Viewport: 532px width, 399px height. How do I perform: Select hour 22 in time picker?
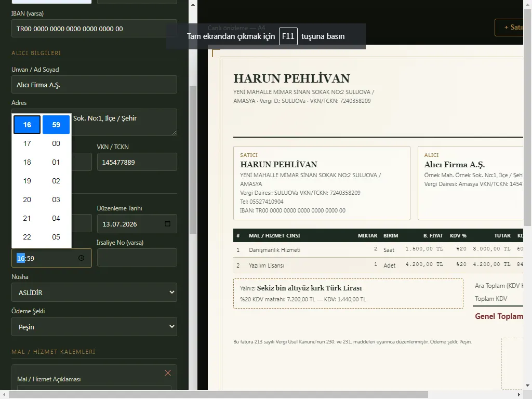click(27, 237)
